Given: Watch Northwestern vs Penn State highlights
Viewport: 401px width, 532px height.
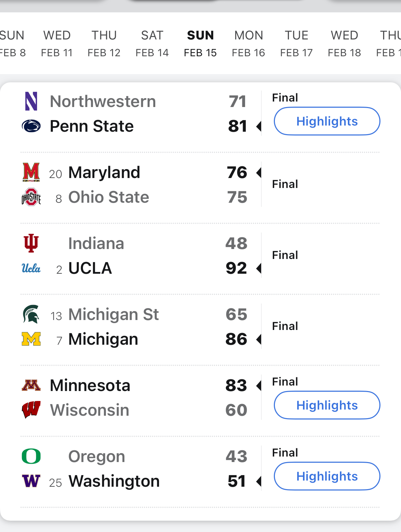Looking at the screenshot, I should [327, 121].
